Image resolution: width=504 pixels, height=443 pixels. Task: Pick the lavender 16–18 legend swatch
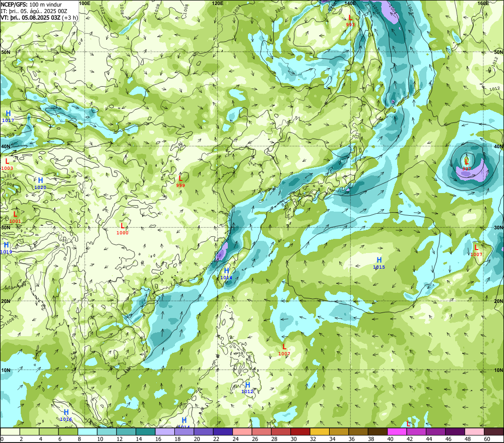click(x=165, y=431)
